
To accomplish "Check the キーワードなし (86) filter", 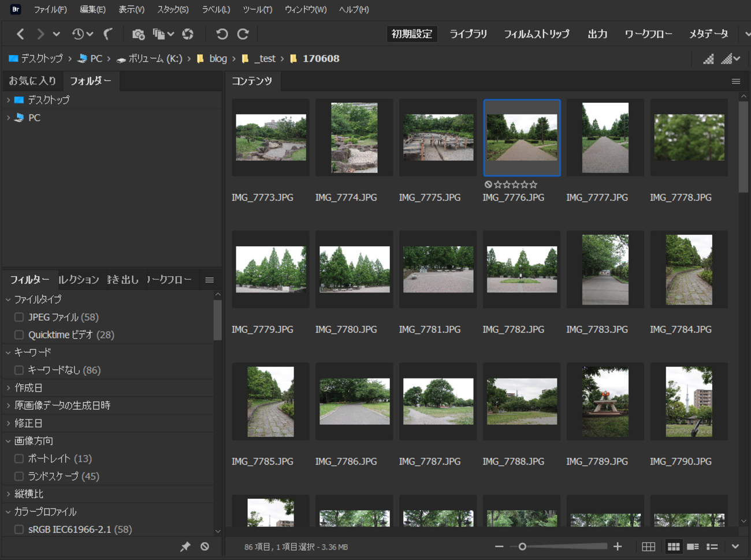I will [19, 370].
